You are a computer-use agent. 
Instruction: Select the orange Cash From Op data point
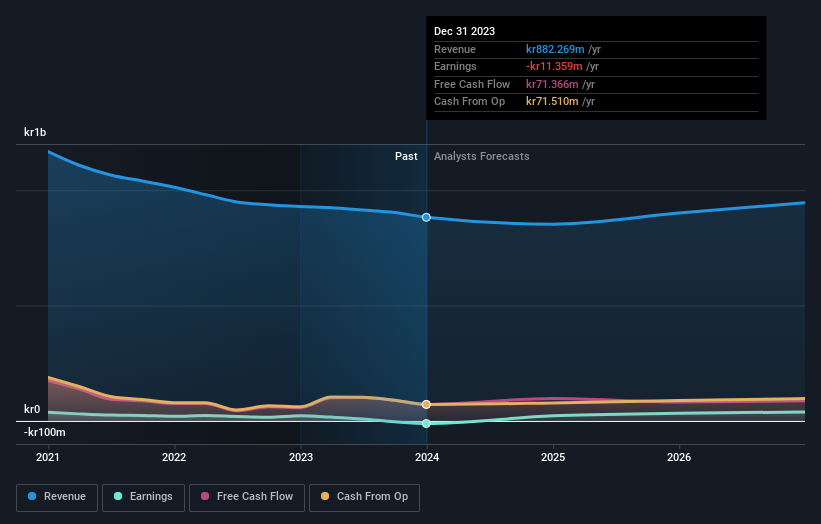(x=426, y=404)
